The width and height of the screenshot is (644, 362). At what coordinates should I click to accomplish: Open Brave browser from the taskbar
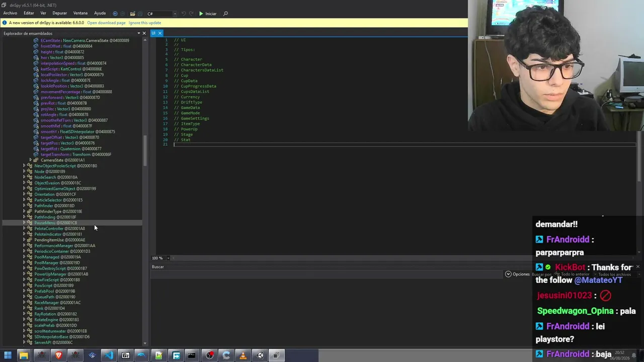[58, 355]
